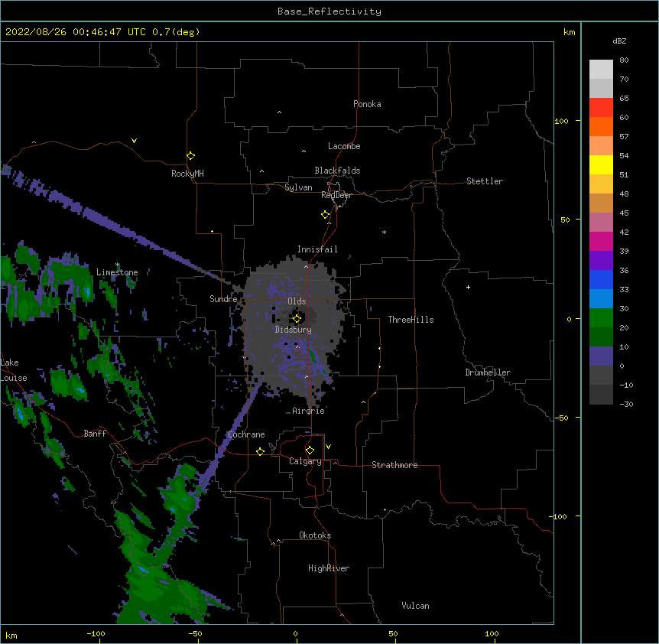The width and height of the screenshot is (659, 644).
Task: Click the Innisfail city label
Action: coord(317,249)
